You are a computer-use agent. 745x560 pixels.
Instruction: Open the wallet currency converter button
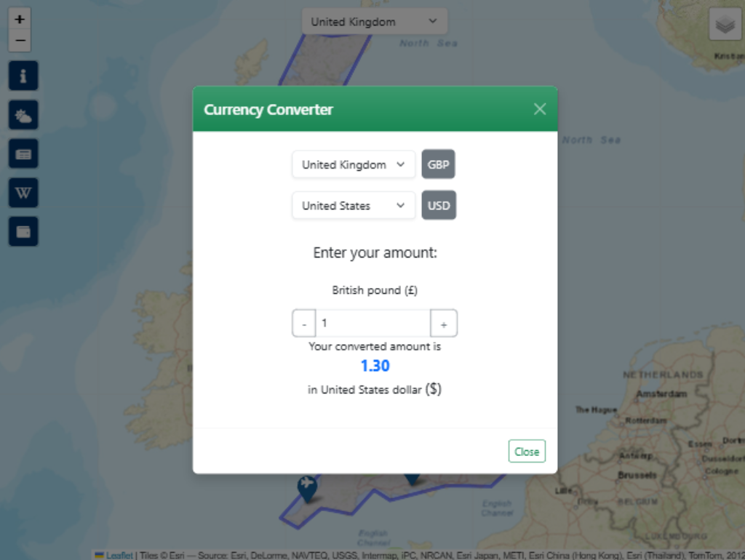click(x=23, y=231)
